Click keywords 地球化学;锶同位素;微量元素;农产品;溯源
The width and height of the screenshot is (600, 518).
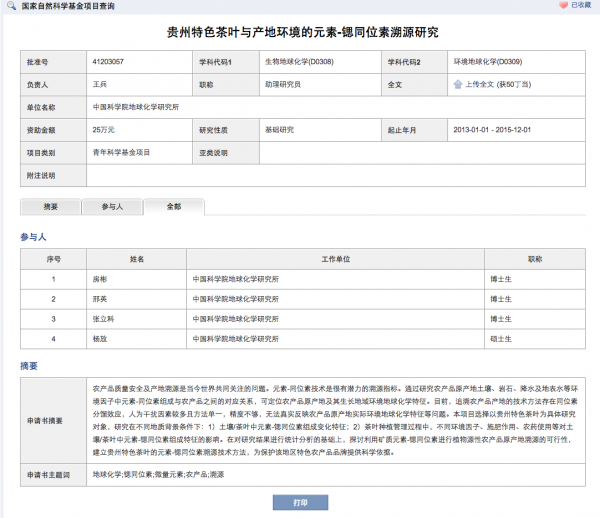(158, 475)
